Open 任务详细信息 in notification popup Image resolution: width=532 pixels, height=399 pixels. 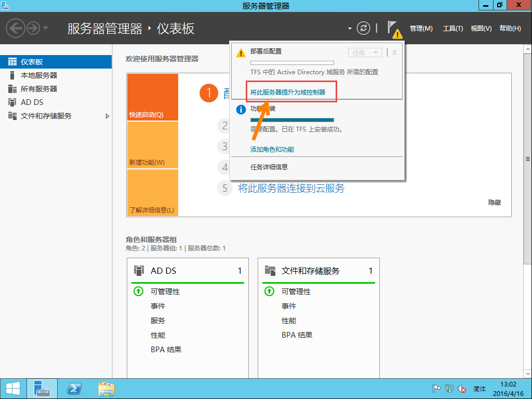pos(269,167)
